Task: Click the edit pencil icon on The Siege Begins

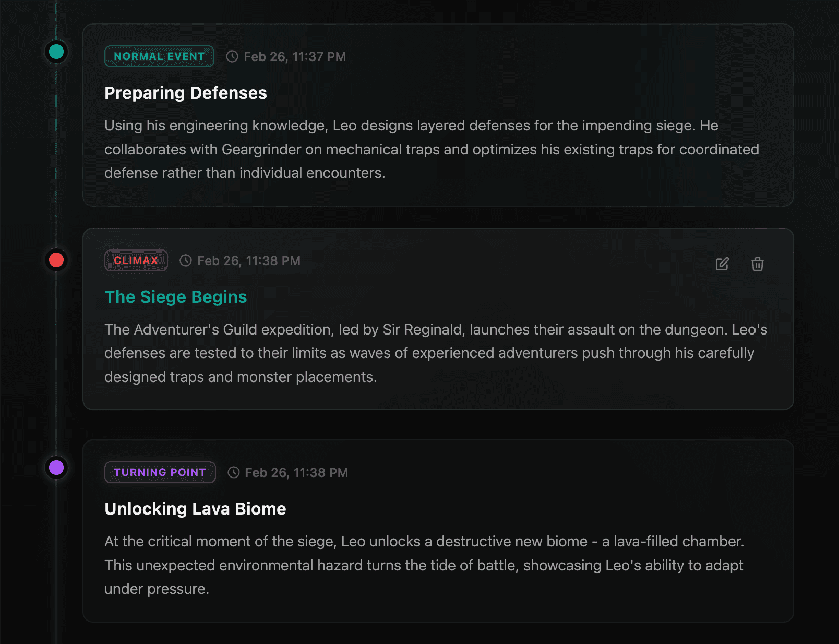Action: pyautogui.click(x=722, y=264)
